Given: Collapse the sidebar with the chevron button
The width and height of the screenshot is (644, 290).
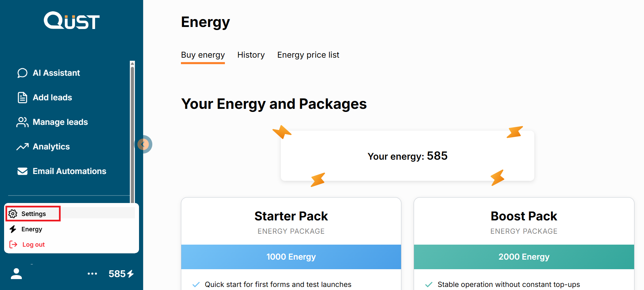Looking at the screenshot, I should click(143, 144).
